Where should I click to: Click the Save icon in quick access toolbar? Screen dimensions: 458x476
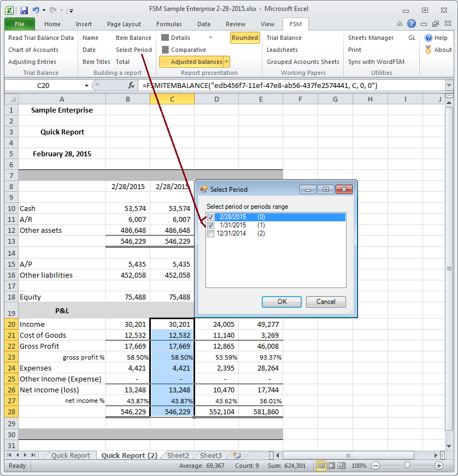tap(24, 10)
